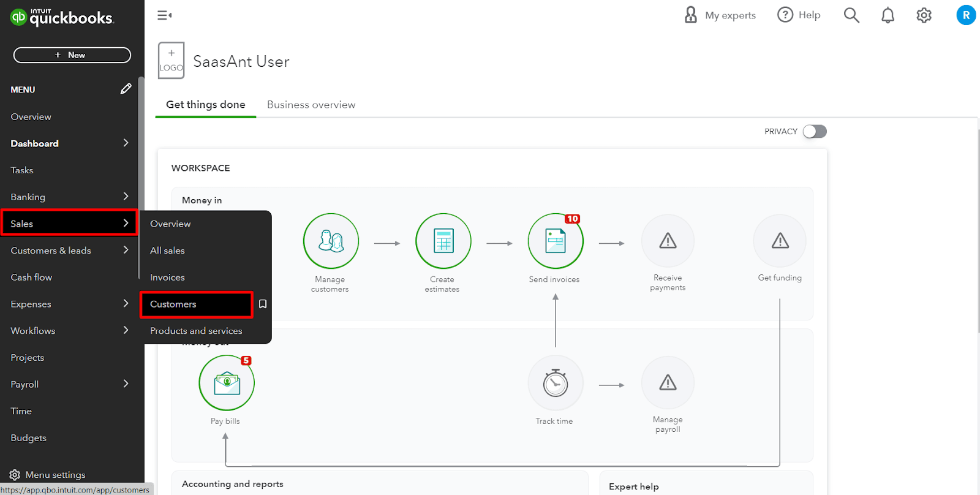Image resolution: width=980 pixels, height=495 pixels.
Task: Collapse the left navigation with hamburger icon
Action: tap(164, 15)
